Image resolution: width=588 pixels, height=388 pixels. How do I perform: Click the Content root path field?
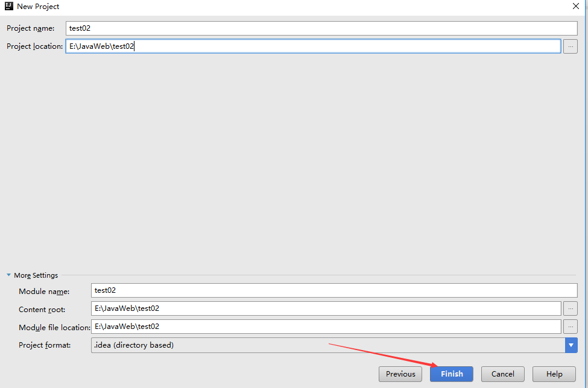326,308
